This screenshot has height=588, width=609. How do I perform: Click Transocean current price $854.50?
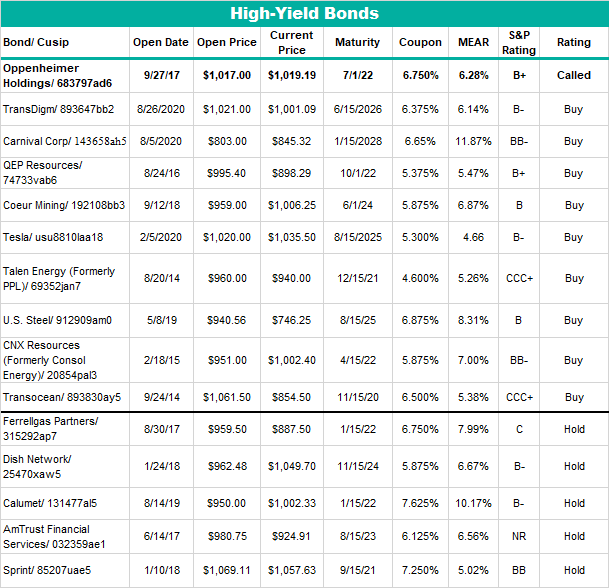click(292, 397)
